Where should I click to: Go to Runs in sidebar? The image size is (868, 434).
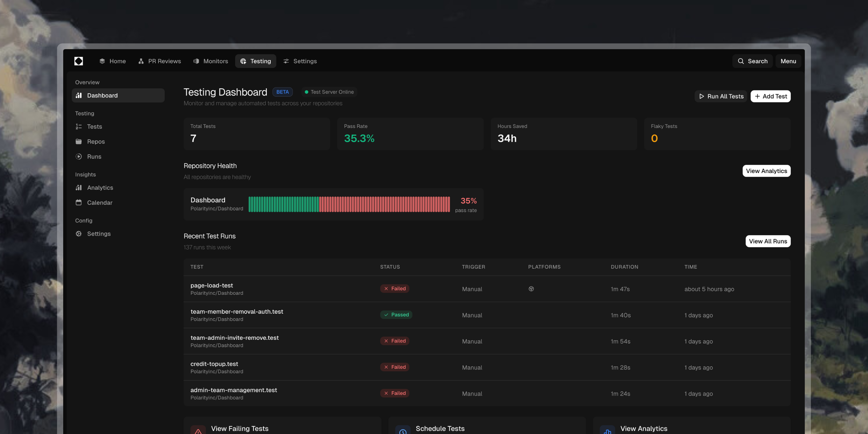pyautogui.click(x=94, y=157)
